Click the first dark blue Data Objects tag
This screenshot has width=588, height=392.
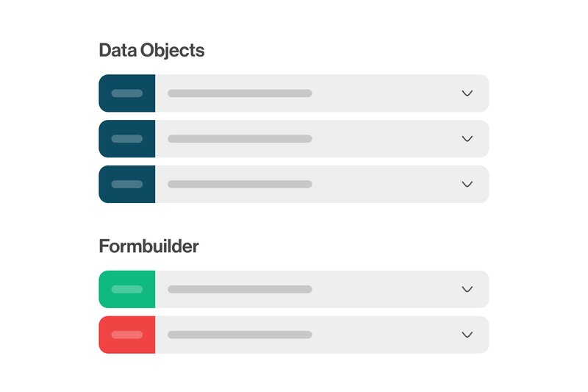[x=127, y=93]
